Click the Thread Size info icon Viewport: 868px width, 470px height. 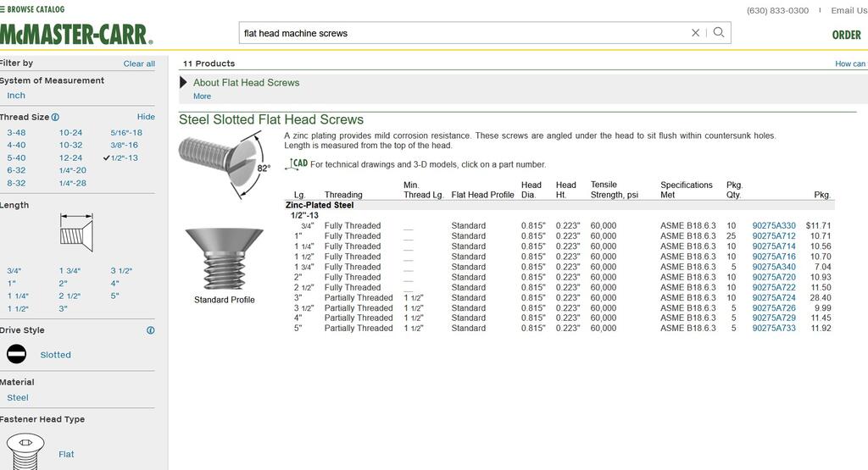click(55, 117)
